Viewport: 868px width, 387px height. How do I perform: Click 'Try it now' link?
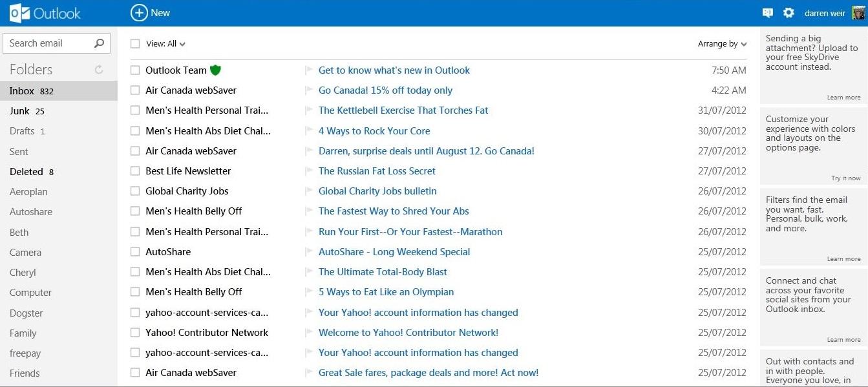(845, 178)
